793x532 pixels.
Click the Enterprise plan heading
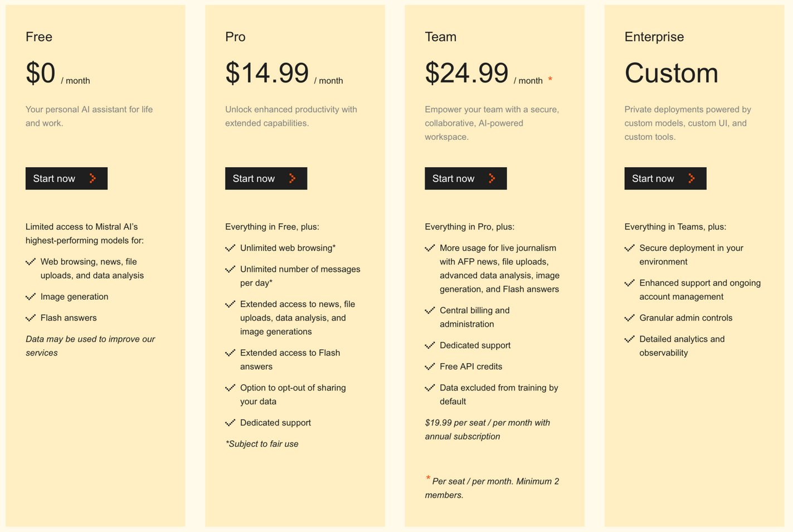point(654,37)
